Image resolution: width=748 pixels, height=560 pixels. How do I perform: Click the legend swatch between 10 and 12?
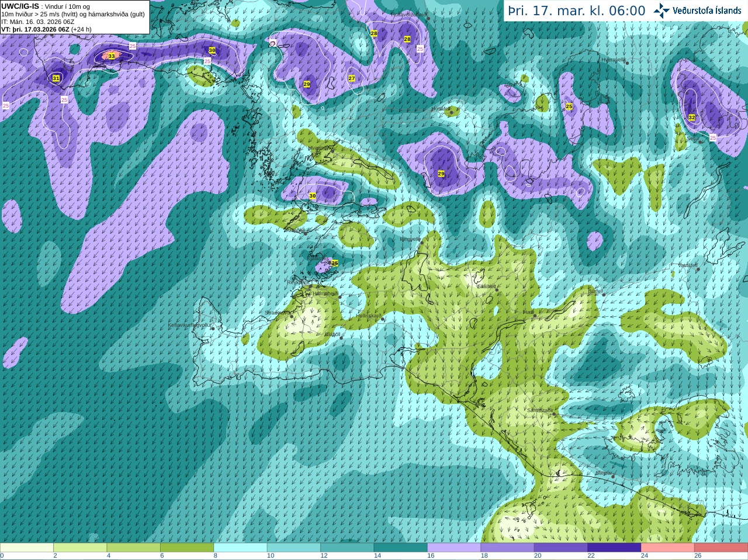(294, 548)
